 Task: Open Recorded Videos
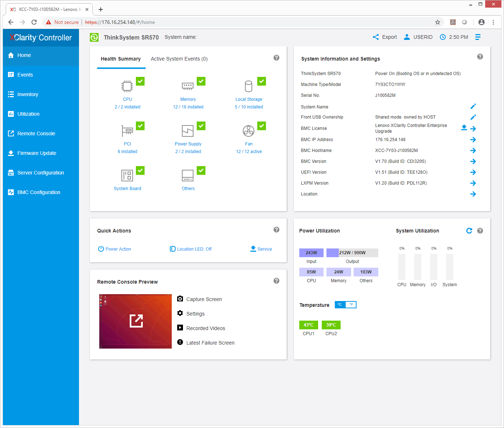(201, 328)
